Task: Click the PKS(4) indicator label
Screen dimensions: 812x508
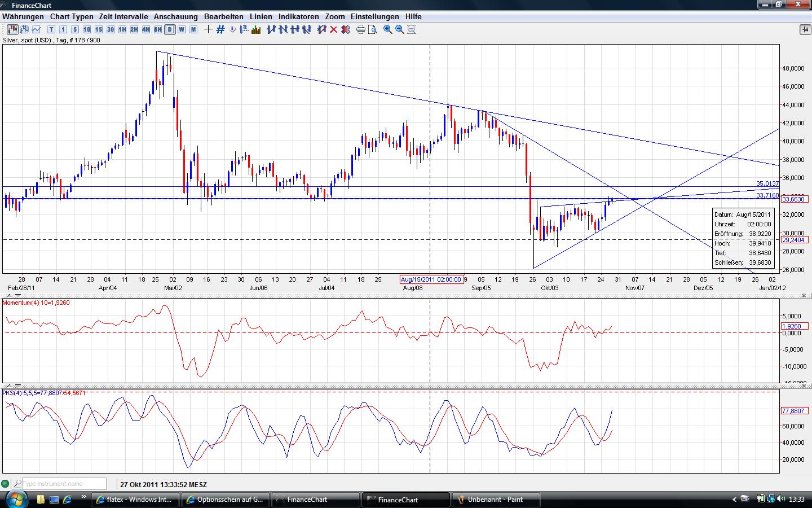Action: click(44, 393)
